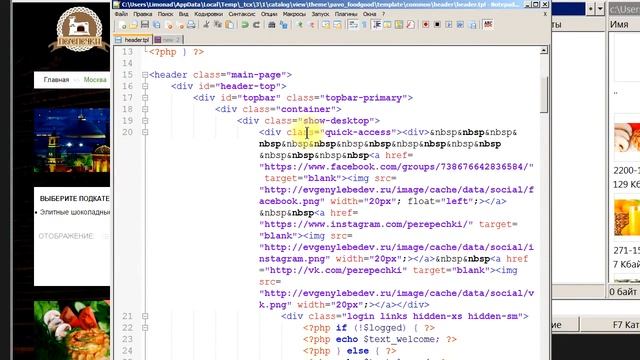This screenshot has width=640, height=360.
Task: Close the current document via toolbar icon
Action: coord(169,25)
